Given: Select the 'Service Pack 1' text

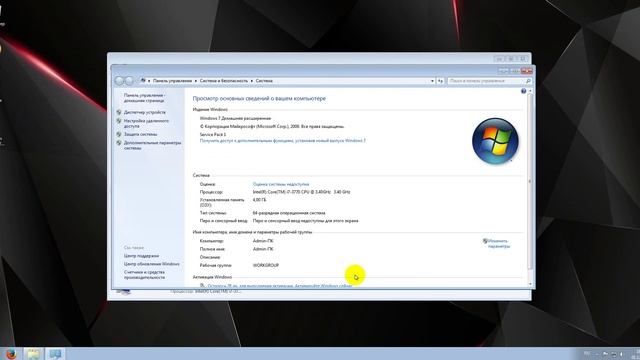Looking at the screenshot, I should 213,134.
